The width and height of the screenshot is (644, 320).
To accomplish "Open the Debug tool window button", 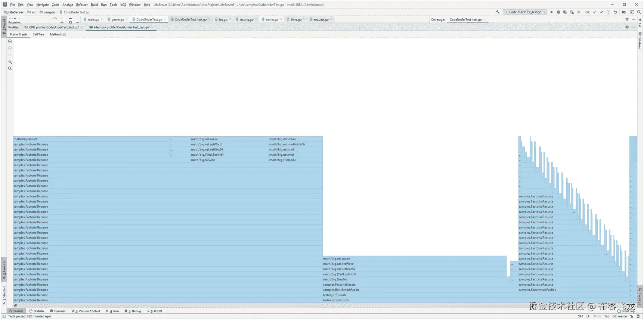I will tap(133, 311).
